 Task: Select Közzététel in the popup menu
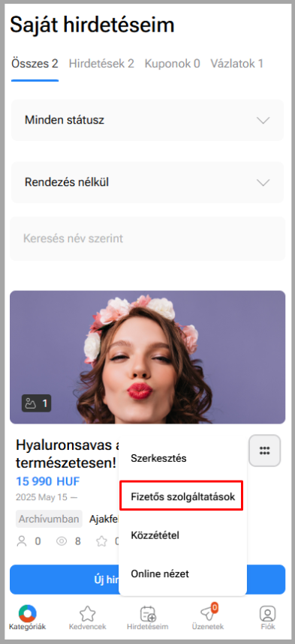[155, 535]
